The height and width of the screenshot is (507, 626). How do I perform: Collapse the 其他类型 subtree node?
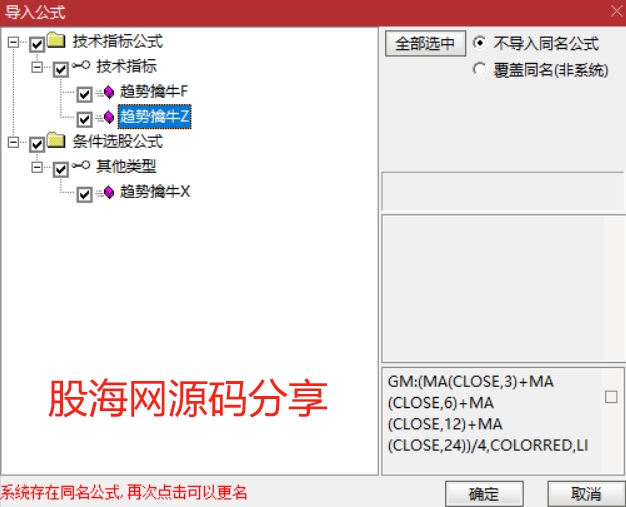[37, 167]
